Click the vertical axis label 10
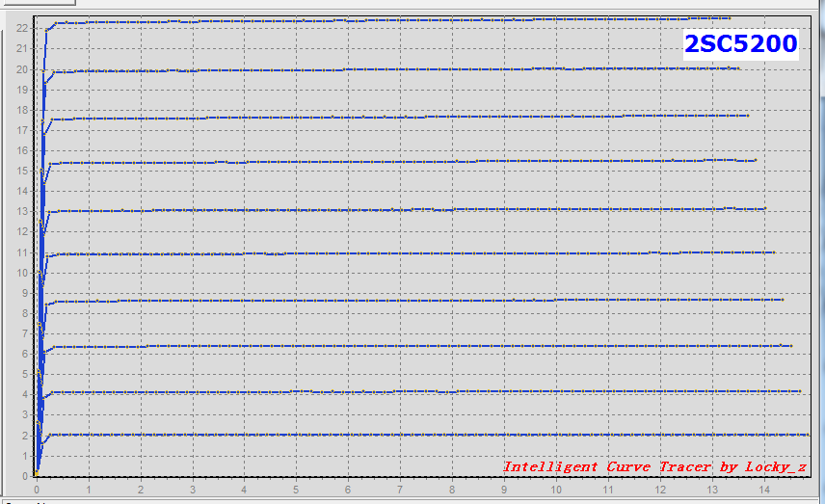 point(21,273)
